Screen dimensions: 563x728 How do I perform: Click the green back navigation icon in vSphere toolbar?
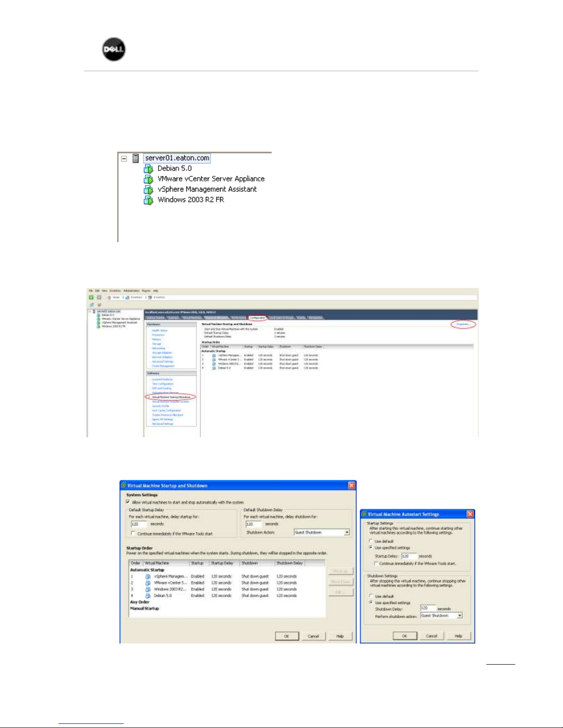click(91, 297)
